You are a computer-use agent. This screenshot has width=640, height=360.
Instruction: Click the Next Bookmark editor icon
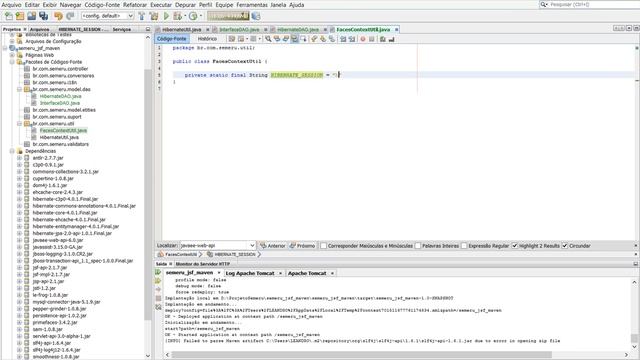pos(323,39)
